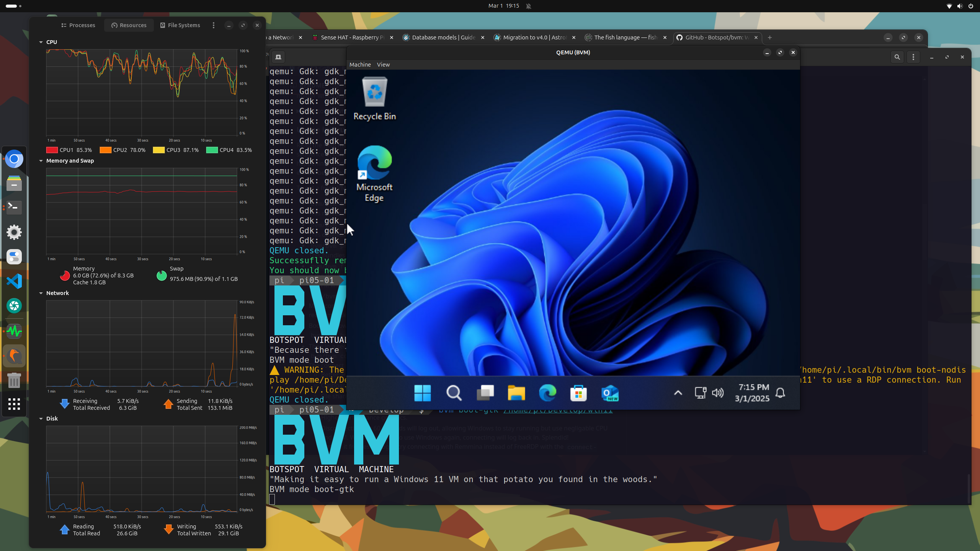
Task: Open Microsoft Store on taskbar
Action: pyautogui.click(x=578, y=393)
